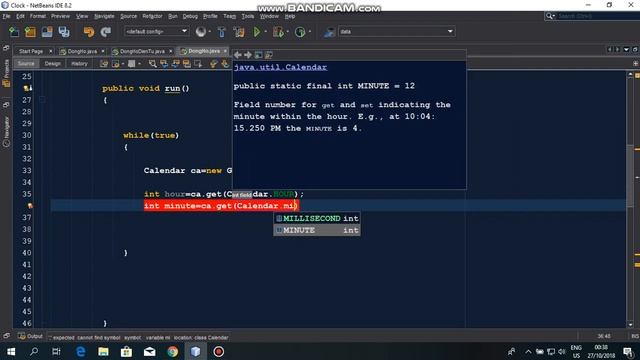Run the project with green play icon
The height and width of the screenshot is (360, 640).
[257, 32]
